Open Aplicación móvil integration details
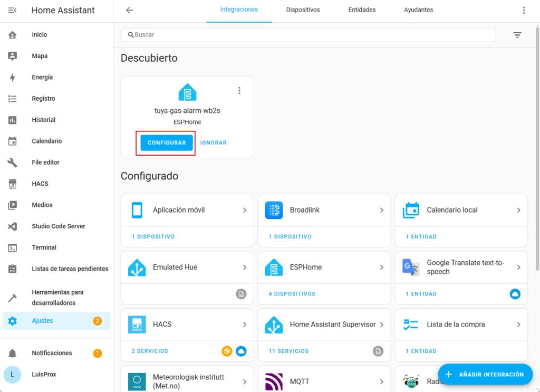Screen dimensions: 540x392 coord(187,210)
